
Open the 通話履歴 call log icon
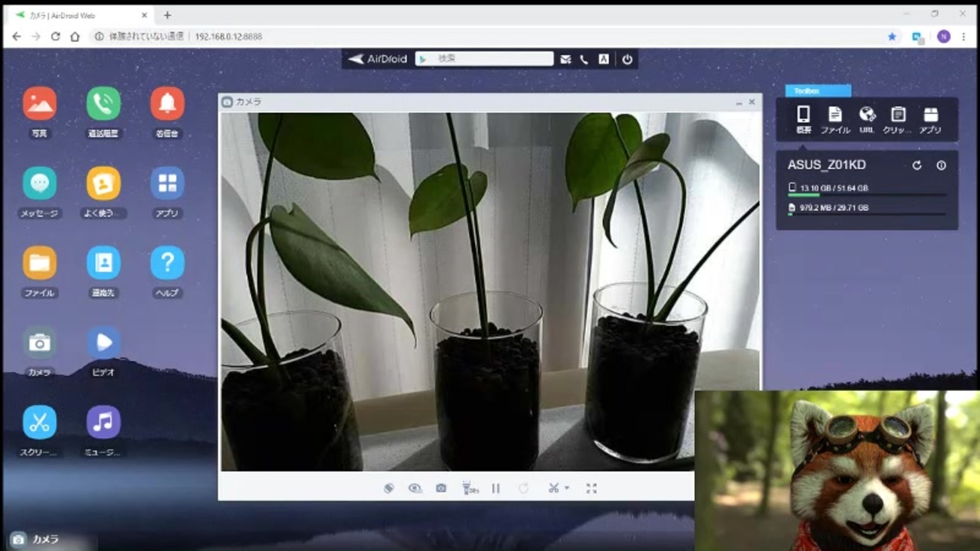[x=103, y=103]
